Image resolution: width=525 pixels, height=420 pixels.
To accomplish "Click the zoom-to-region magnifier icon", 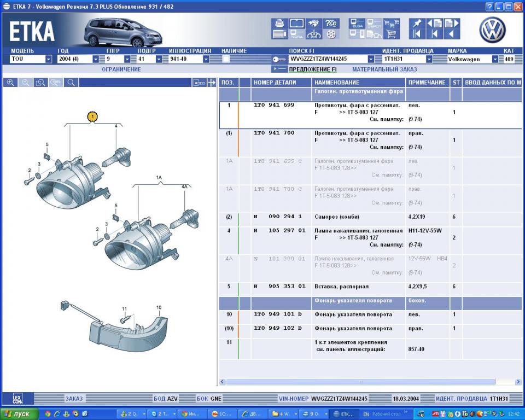I will point(40,83).
